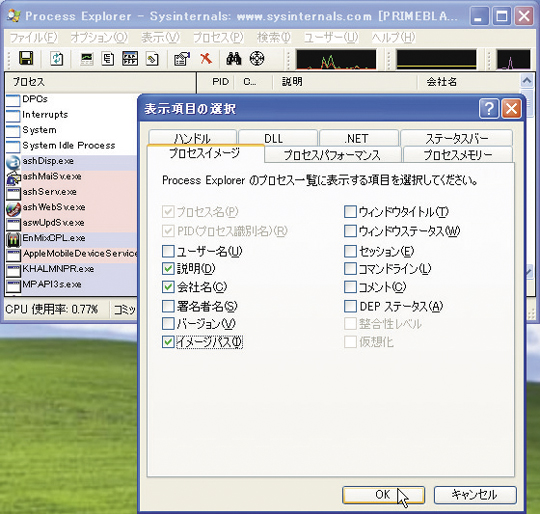
Task: Click the CPU usage history mini graph
Action: coord(336,59)
